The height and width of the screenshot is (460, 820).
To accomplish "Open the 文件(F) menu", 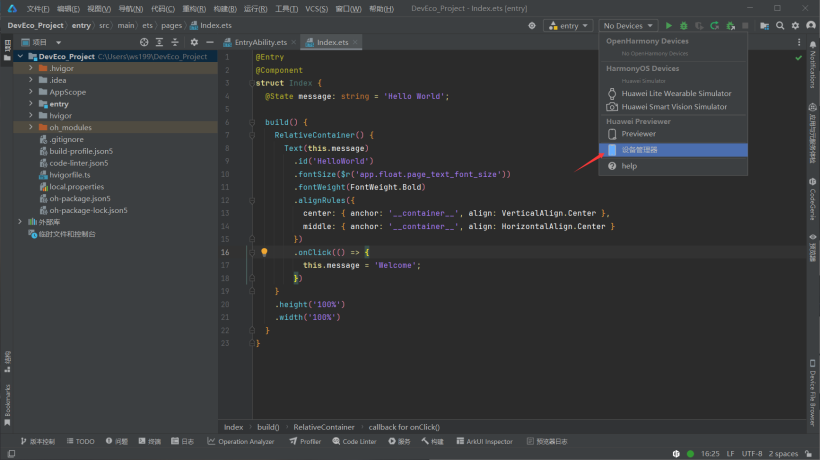I will click(38, 9).
